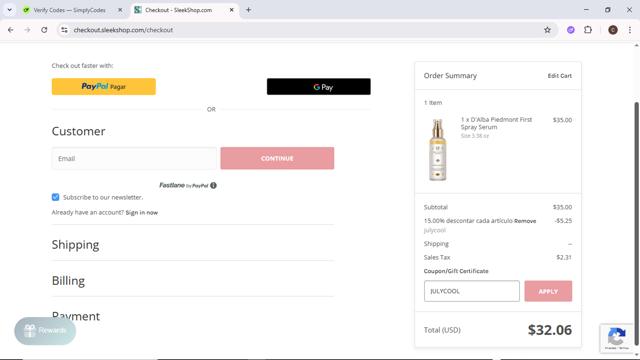Uncheck Subscribe to our newsletter
The image size is (640, 360).
[x=56, y=197]
